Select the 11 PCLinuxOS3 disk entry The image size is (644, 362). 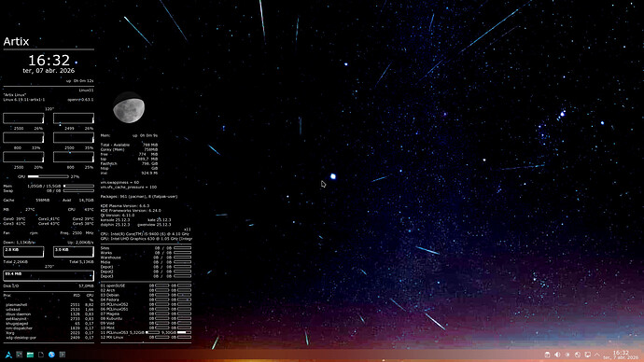pos(146,332)
